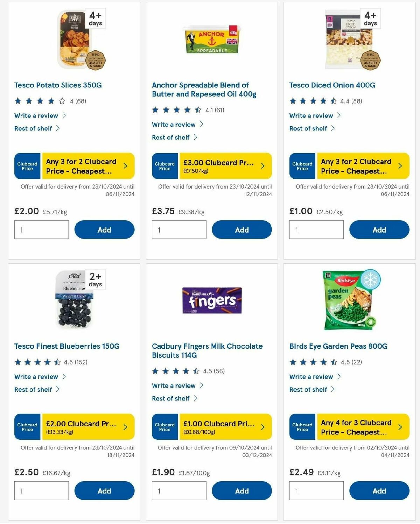The height and width of the screenshot is (524, 420).
Task: Click the quantity field for Tesco Diced Onion
Action: pos(316,229)
